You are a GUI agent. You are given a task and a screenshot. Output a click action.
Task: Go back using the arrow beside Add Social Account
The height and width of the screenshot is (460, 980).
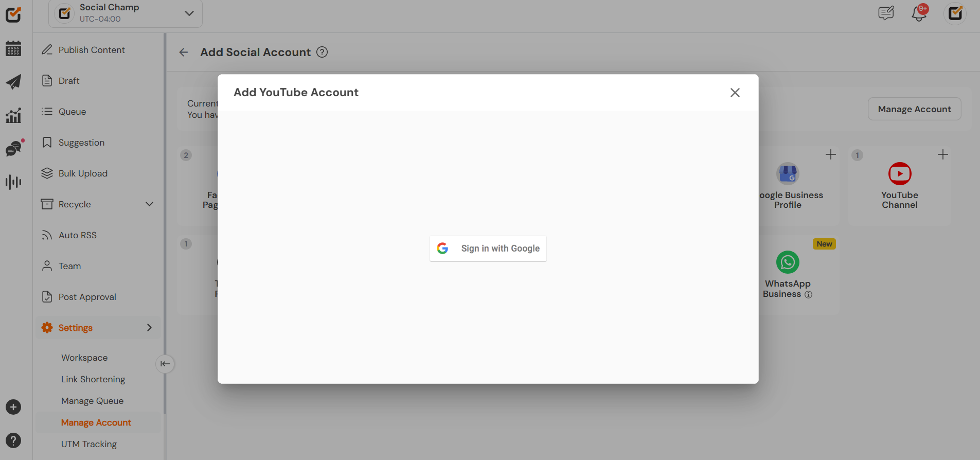[184, 52]
